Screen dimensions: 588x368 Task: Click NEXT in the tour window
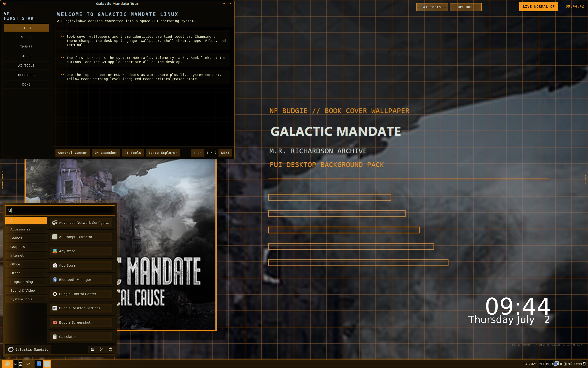click(x=225, y=153)
